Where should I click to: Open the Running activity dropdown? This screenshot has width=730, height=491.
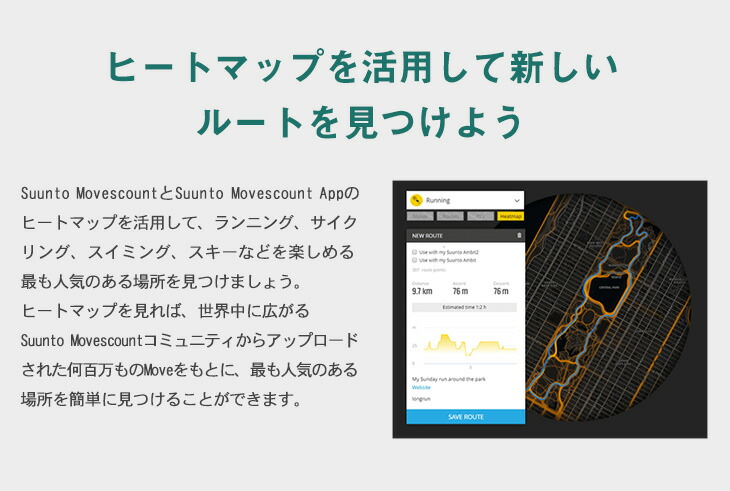click(x=465, y=200)
